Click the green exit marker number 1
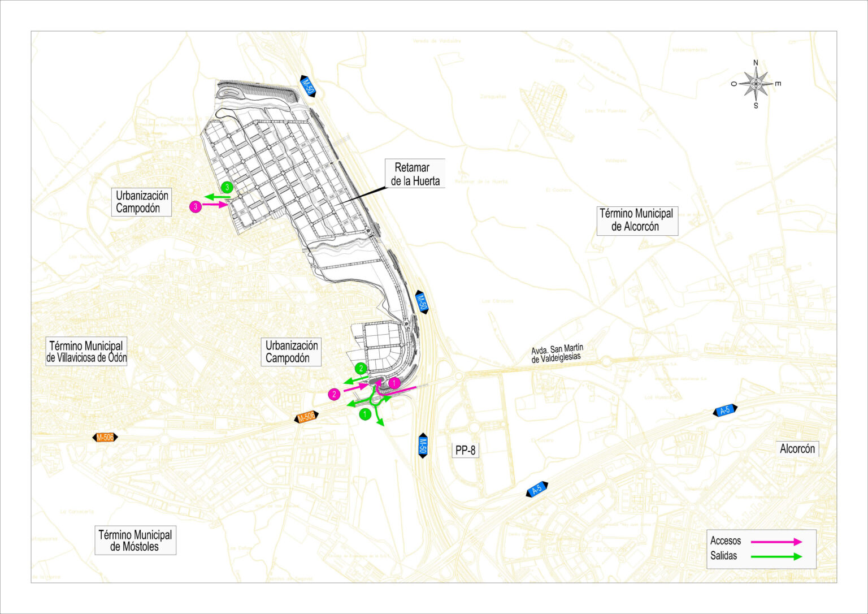The image size is (868, 614). point(365,414)
